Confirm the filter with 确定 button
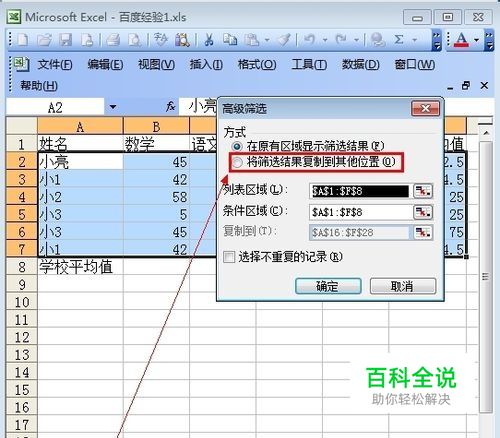 328,286
